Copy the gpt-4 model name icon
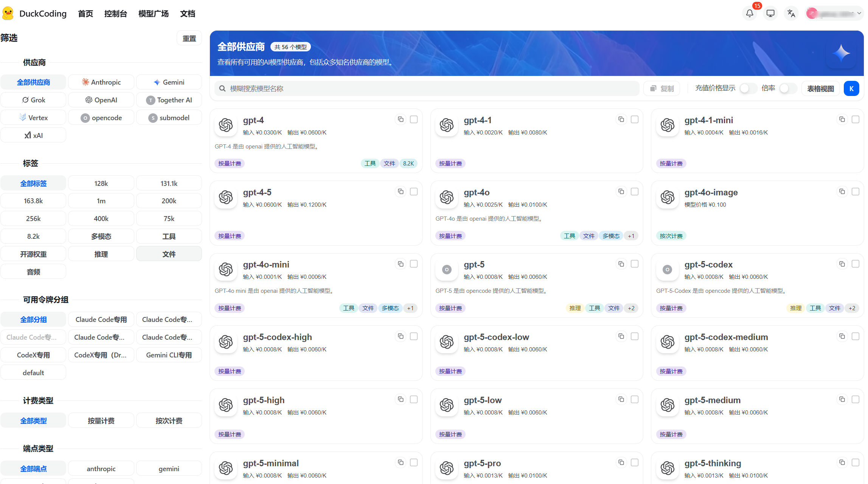Screen dimensions: 868x484 401,119
